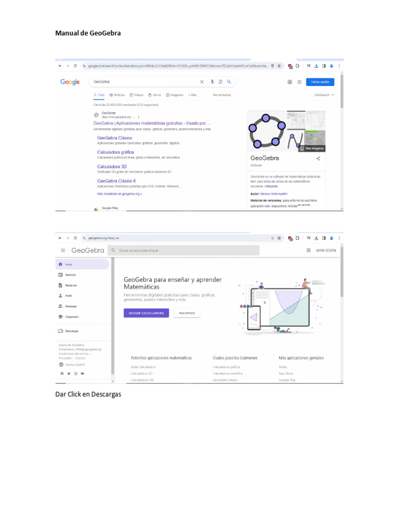This screenshot has height=532, width=399.
Task: Bookmark the geogebra.org page with the star
Action: (279, 238)
